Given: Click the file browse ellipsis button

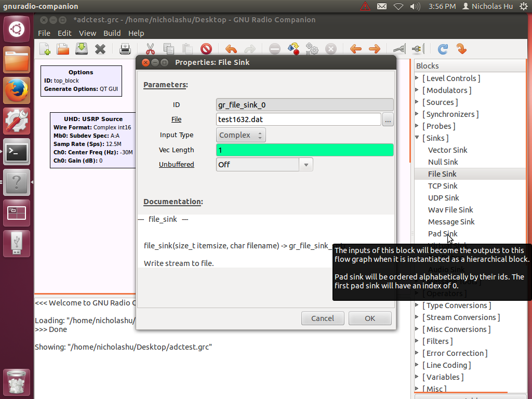Looking at the screenshot, I should (x=388, y=120).
